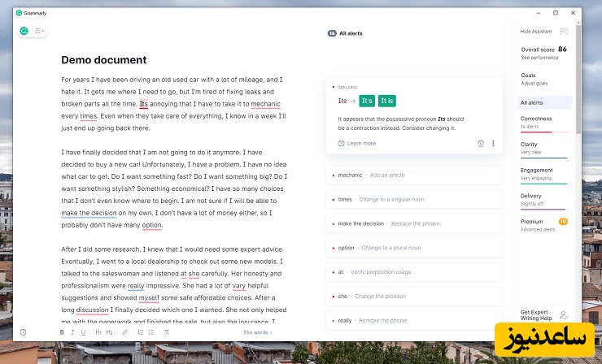Click the Grammarly logo icon at top left
602x364 pixels.
click(x=24, y=31)
